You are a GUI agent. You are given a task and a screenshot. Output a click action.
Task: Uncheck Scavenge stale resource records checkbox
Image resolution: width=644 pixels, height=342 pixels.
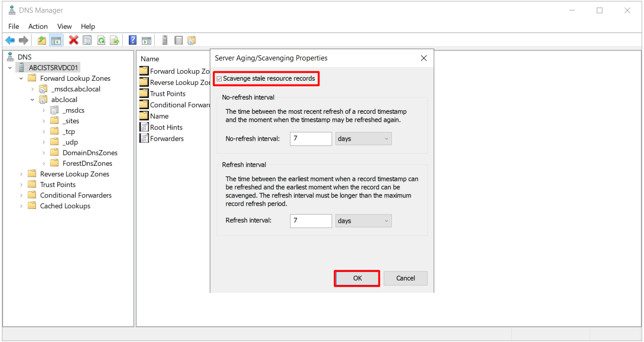point(219,79)
